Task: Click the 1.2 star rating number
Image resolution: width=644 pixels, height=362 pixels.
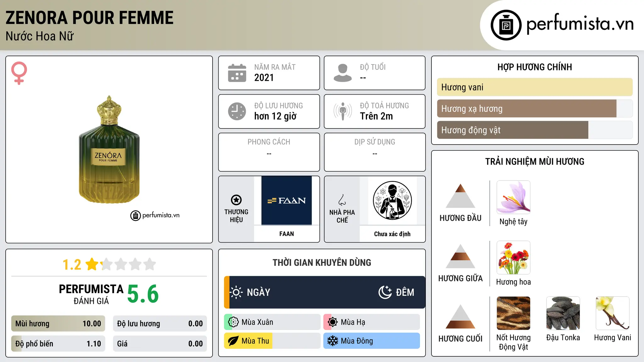Action: pyautogui.click(x=72, y=265)
